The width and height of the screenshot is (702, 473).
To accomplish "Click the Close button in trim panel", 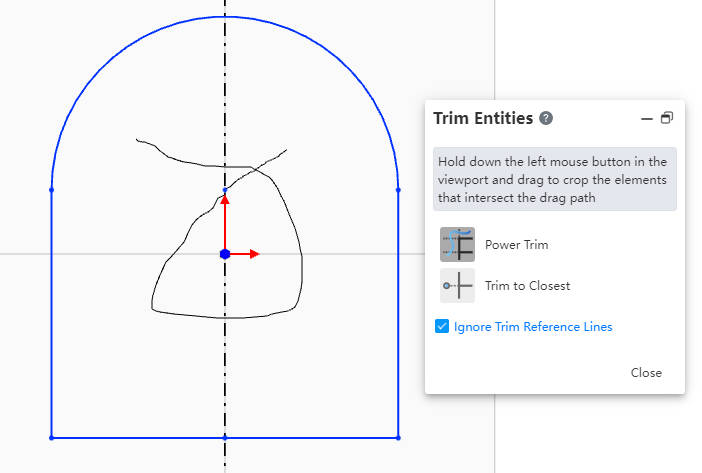I will (646, 372).
